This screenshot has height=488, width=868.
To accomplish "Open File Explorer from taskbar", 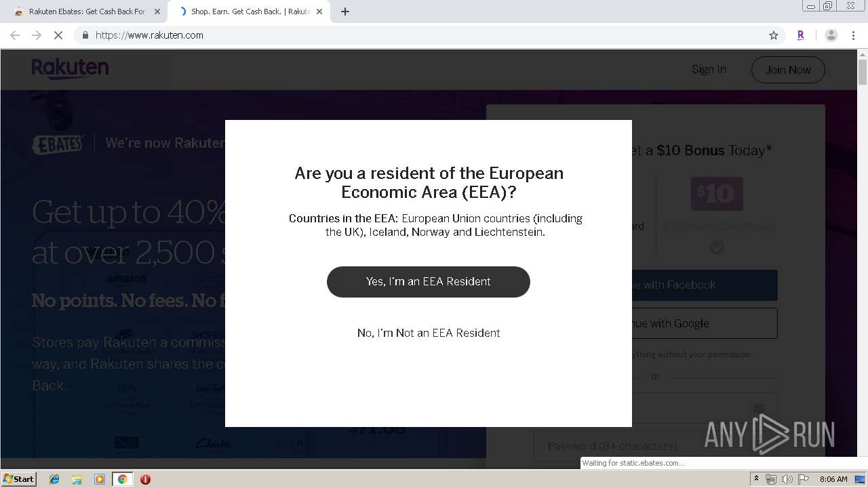I will [x=77, y=479].
